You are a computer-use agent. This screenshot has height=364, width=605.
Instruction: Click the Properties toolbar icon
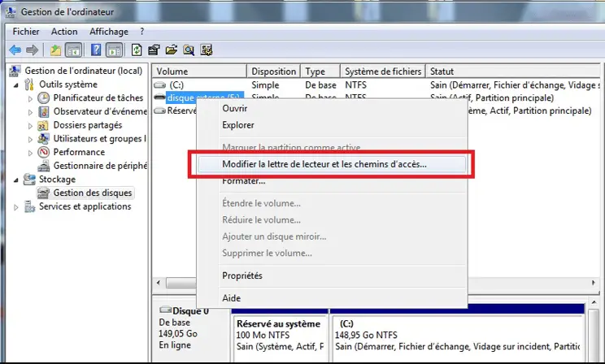tap(154, 50)
